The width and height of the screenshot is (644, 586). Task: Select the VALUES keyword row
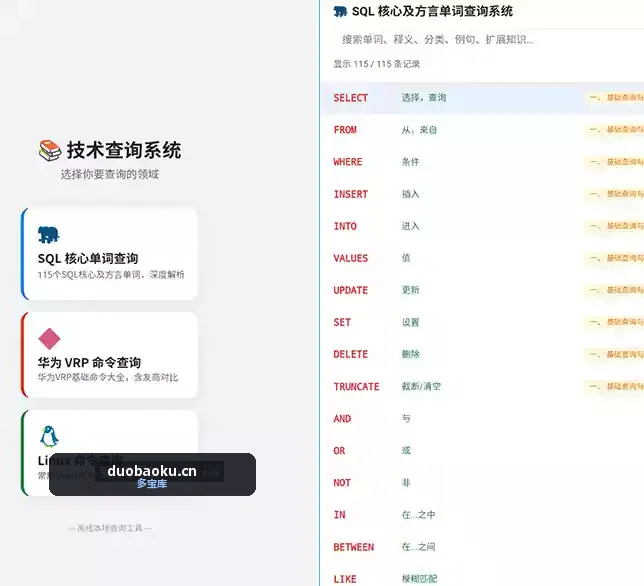[482, 258]
